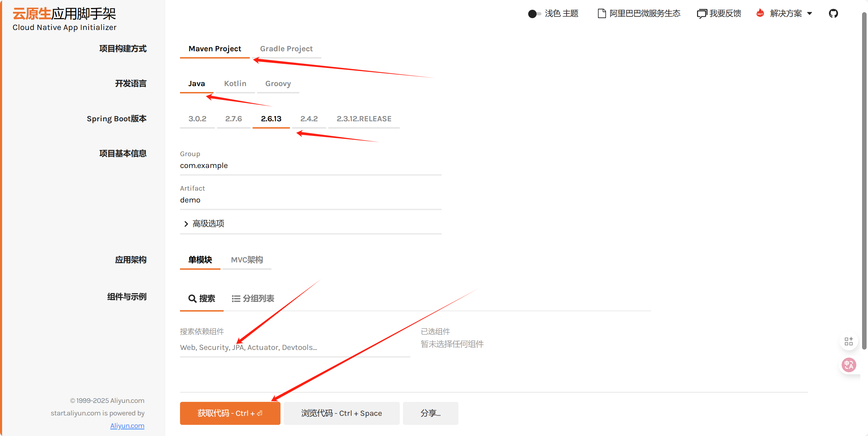Click the 浏览代码 browse code button

click(341, 413)
